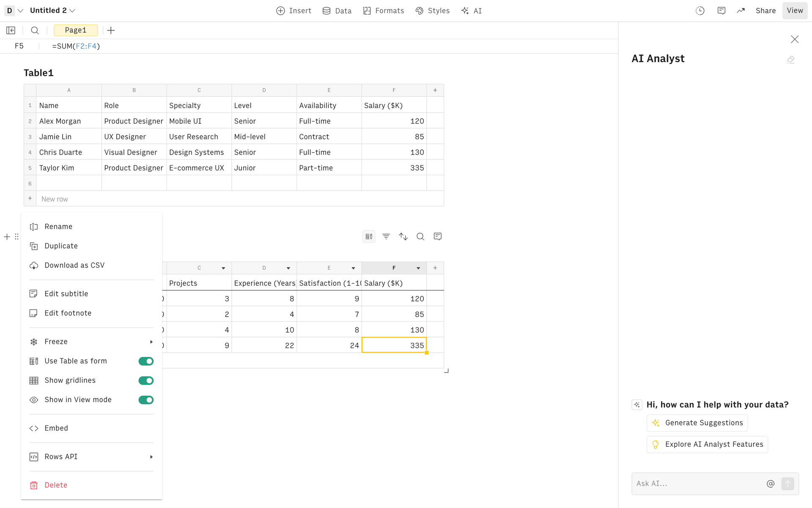The height and width of the screenshot is (508, 812).
Task: Select the Satisfaction column header cell
Action: coord(329,283)
